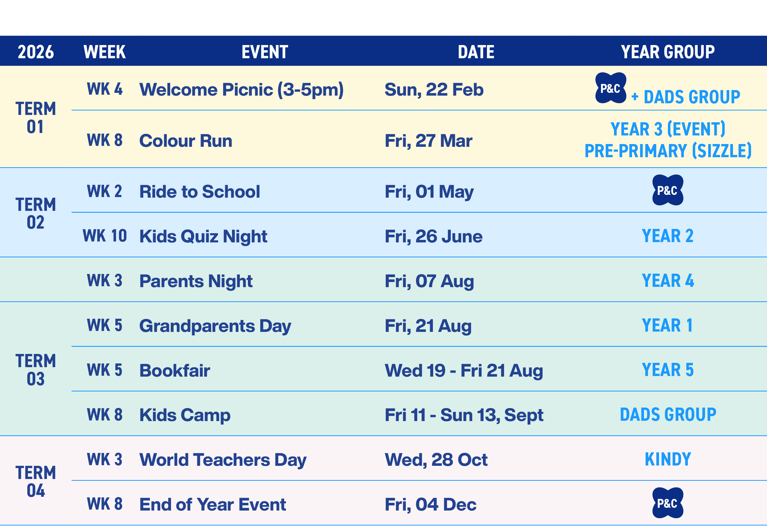767x532 pixels.
Task: Click the P&C badge beside Dads Group
Action: click(611, 88)
